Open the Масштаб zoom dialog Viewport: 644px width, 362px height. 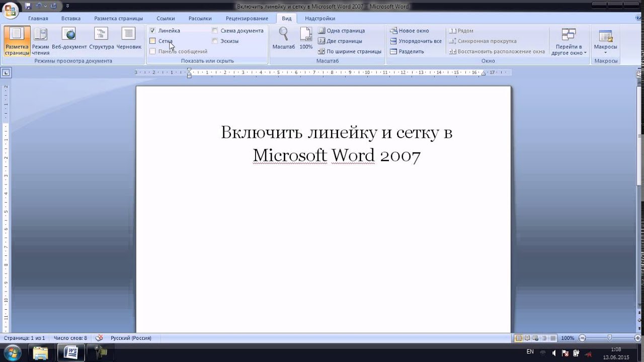pyautogui.click(x=284, y=39)
